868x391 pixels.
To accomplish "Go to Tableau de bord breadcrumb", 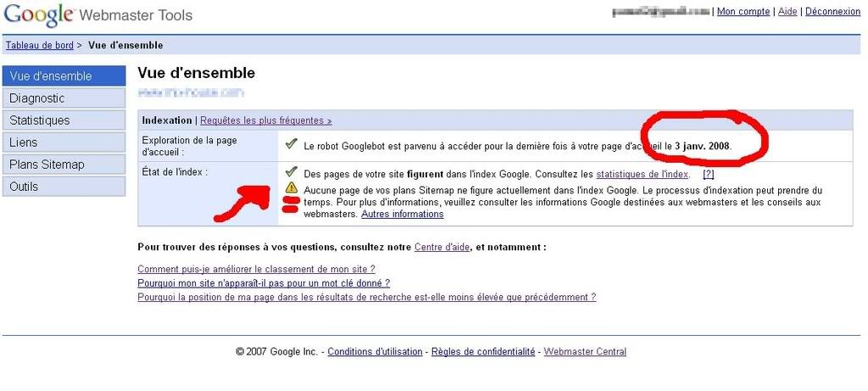I will [x=39, y=46].
